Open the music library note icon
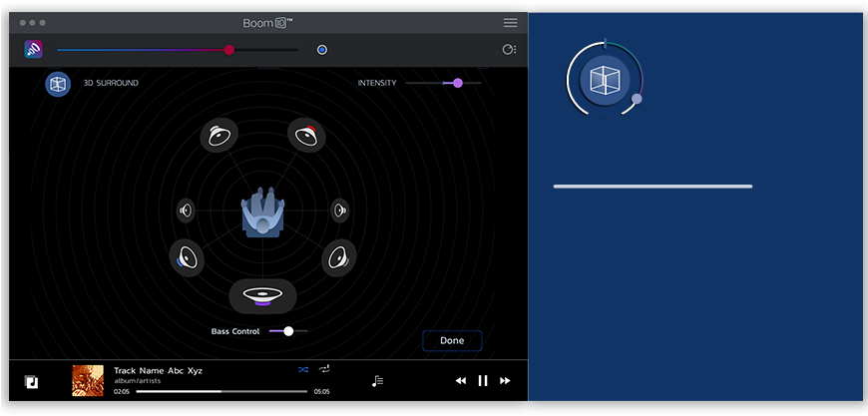 click(x=32, y=382)
